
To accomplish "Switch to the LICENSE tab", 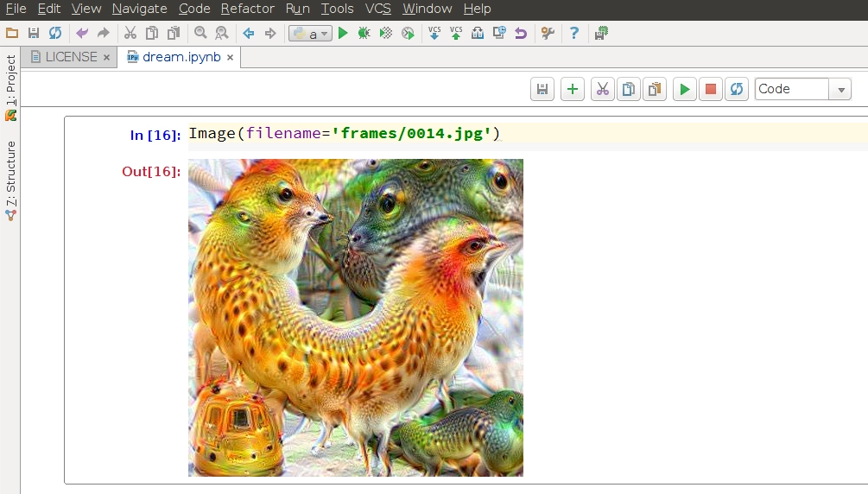I will pyautogui.click(x=71, y=57).
